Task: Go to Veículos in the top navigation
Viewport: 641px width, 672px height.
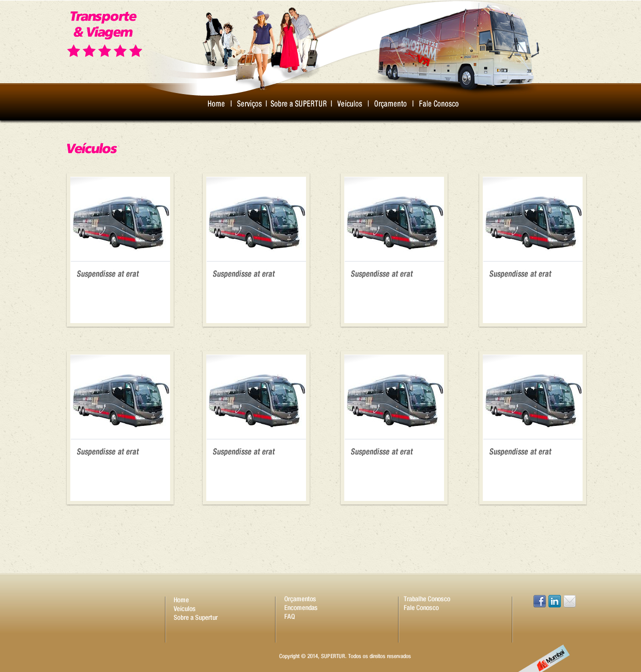Action: pyautogui.click(x=349, y=104)
